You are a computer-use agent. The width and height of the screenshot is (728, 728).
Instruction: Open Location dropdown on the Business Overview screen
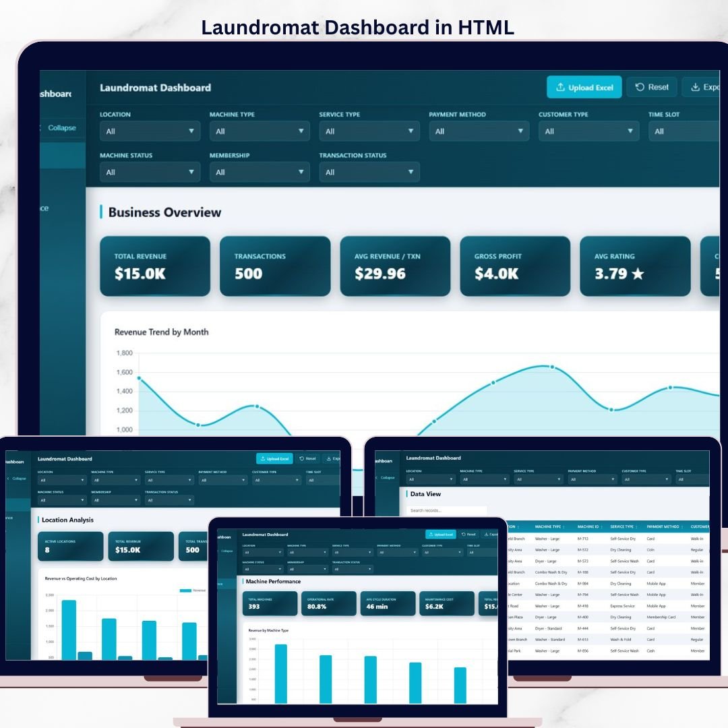click(x=150, y=131)
